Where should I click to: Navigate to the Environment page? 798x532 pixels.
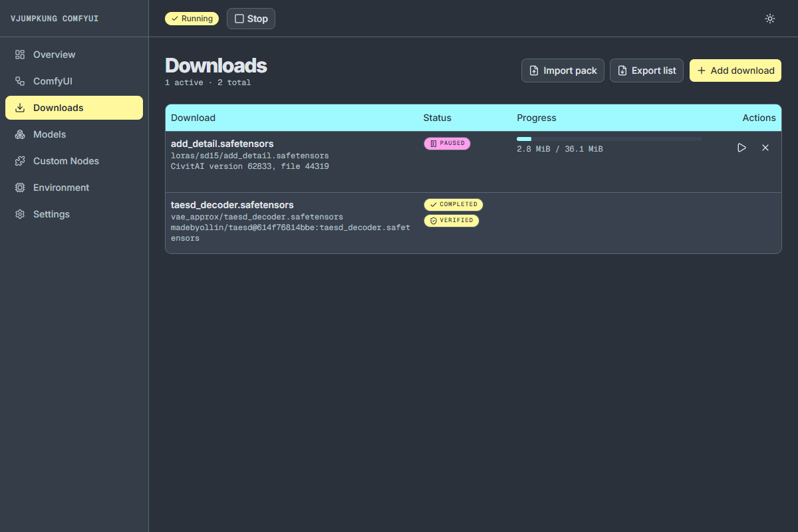(x=74, y=188)
